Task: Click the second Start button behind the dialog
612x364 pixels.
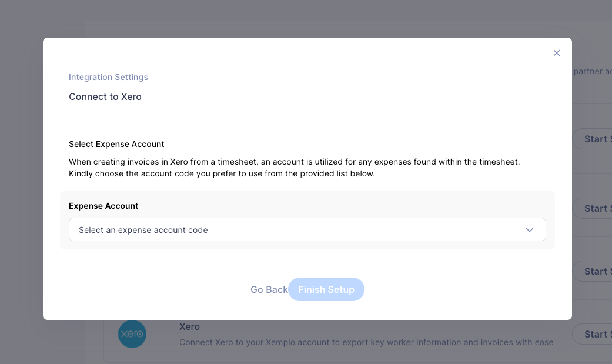Action: (592, 209)
